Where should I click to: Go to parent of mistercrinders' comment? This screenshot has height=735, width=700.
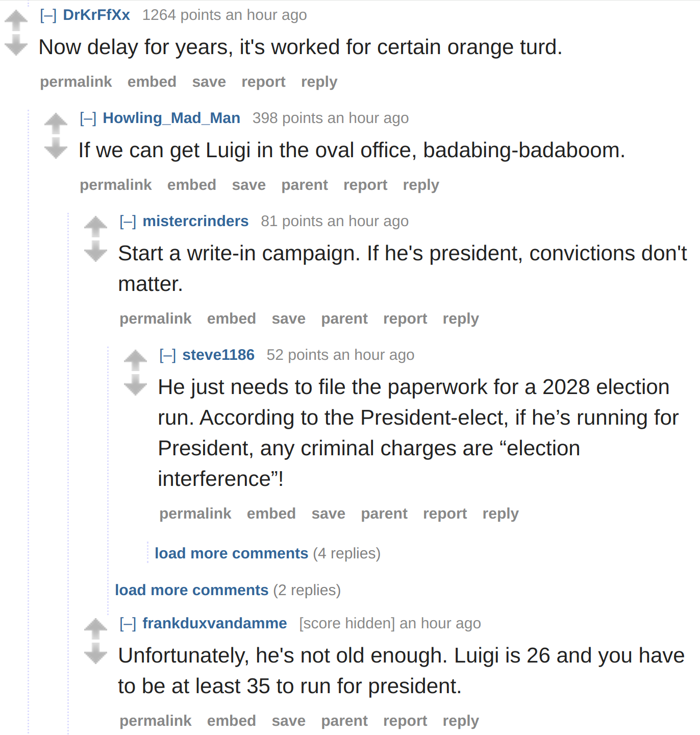click(344, 319)
